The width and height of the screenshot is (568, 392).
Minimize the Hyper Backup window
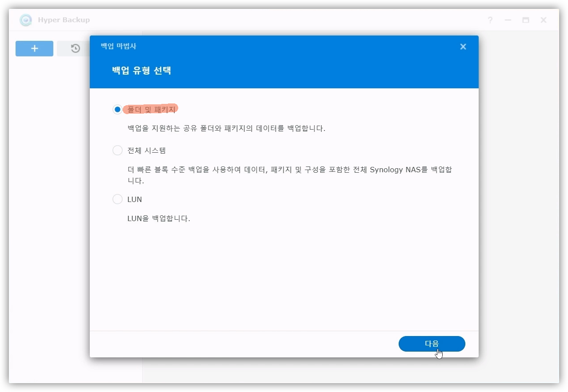[508, 20]
